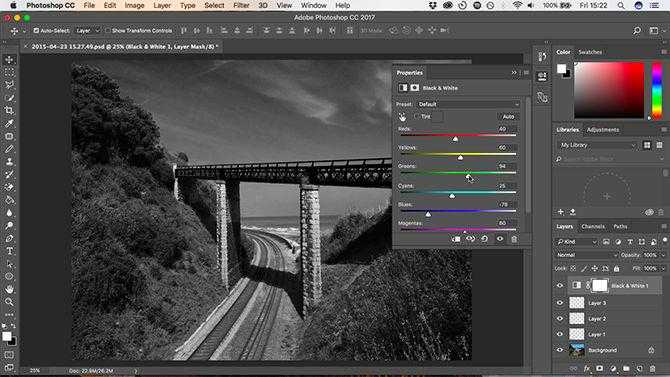
Task: Open the My Library dropdown
Action: coord(597,145)
